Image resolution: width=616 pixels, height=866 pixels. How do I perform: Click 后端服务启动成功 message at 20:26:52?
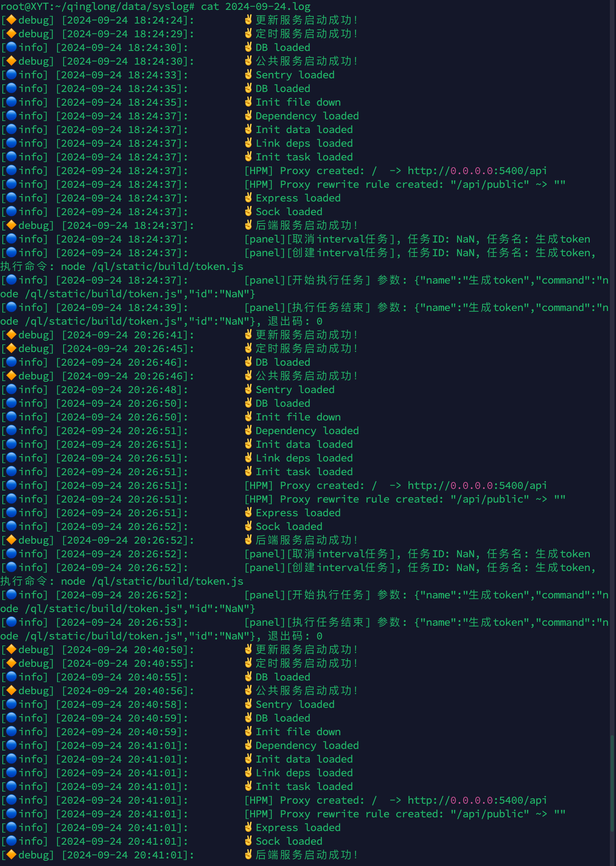(x=306, y=540)
